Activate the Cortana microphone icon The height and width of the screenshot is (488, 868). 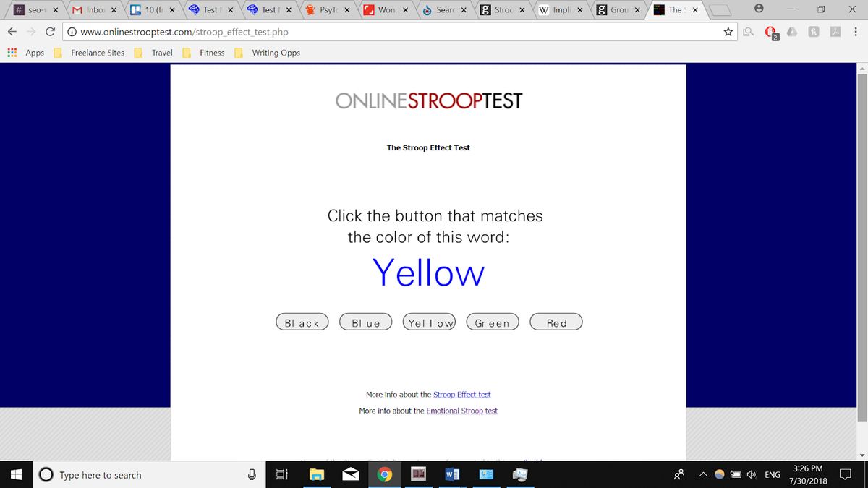click(252, 475)
